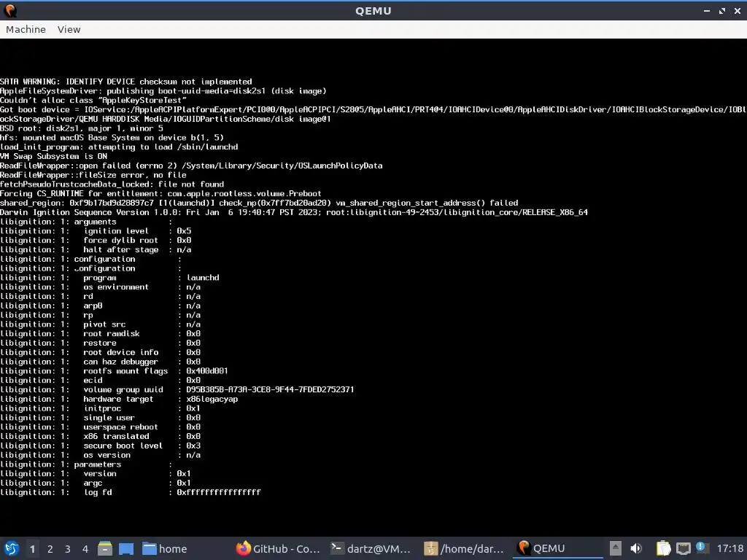The width and height of the screenshot is (747, 560).
Task: Click the 'BSD root: disk2s1' line
Action: (x=82, y=128)
